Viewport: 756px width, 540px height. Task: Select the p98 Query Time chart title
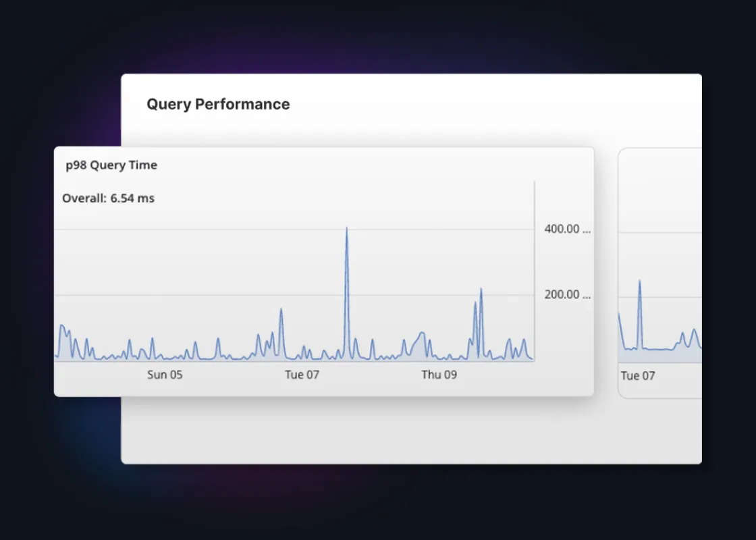click(111, 165)
